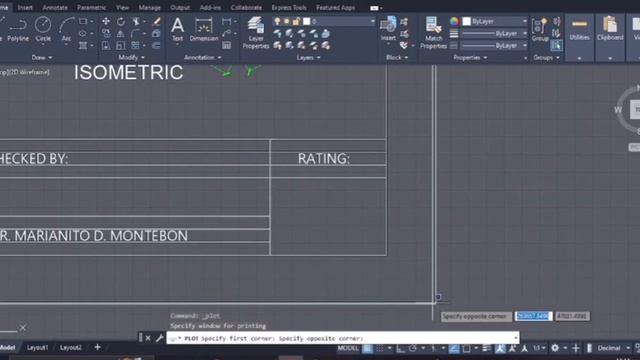
Task: Click the Text annotation tool
Action: 177,29
